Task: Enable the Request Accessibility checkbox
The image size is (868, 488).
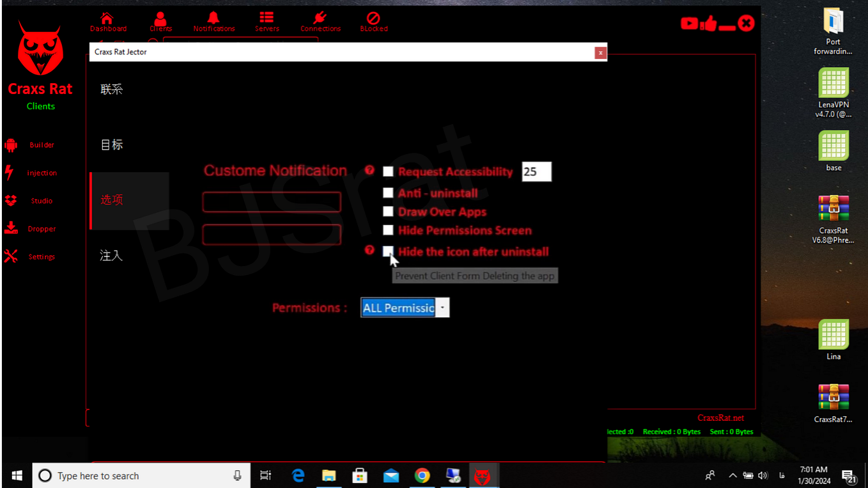Action: tap(388, 171)
